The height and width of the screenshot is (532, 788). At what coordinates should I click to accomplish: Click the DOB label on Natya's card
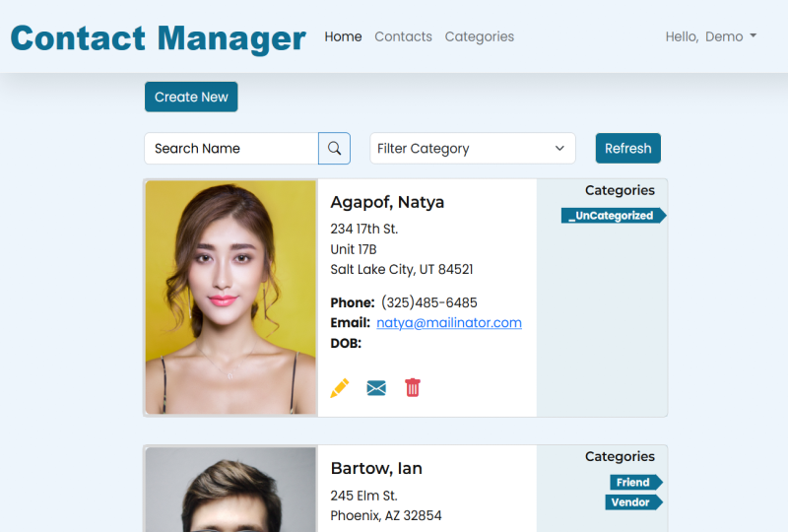[346, 344]
